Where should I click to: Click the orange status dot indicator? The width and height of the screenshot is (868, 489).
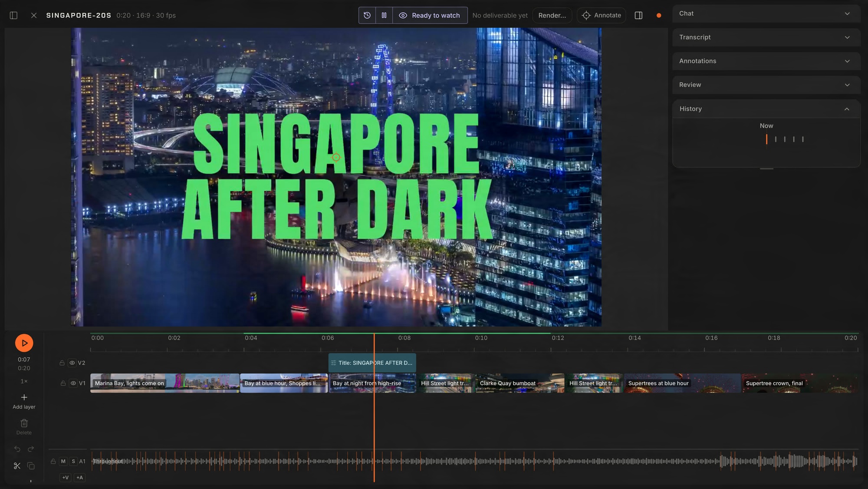pyautogui.click(x=659, y=15)
